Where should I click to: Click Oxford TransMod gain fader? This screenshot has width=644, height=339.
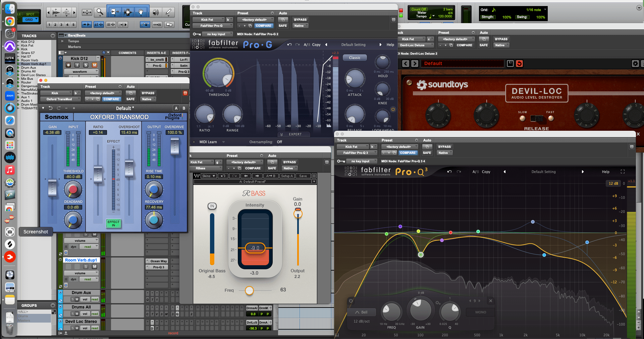(52, 187)
